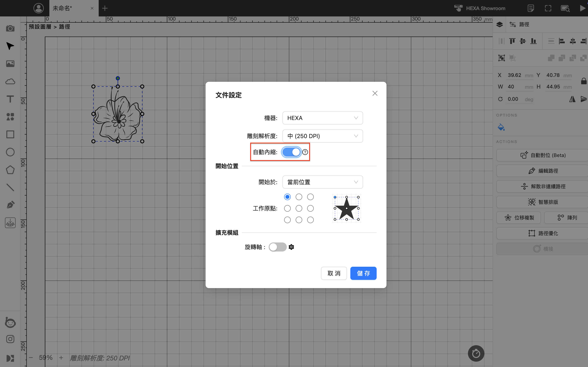Switch to the Layers panel icon
Viewport: 588px width, 367px height.
pyautogui.click(x=499, y=24)
